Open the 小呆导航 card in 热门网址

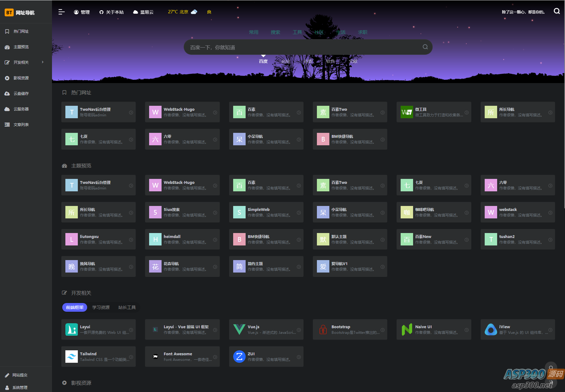[266, 139]
